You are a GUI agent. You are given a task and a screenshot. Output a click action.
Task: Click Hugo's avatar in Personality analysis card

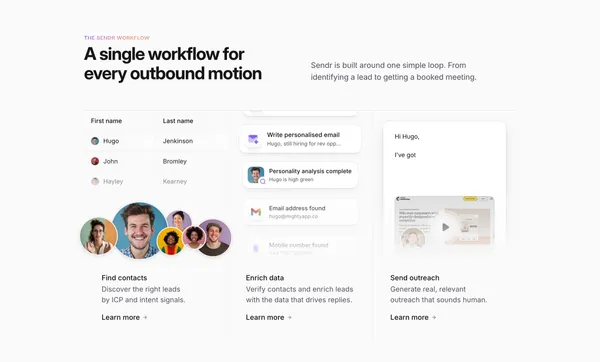256,175
